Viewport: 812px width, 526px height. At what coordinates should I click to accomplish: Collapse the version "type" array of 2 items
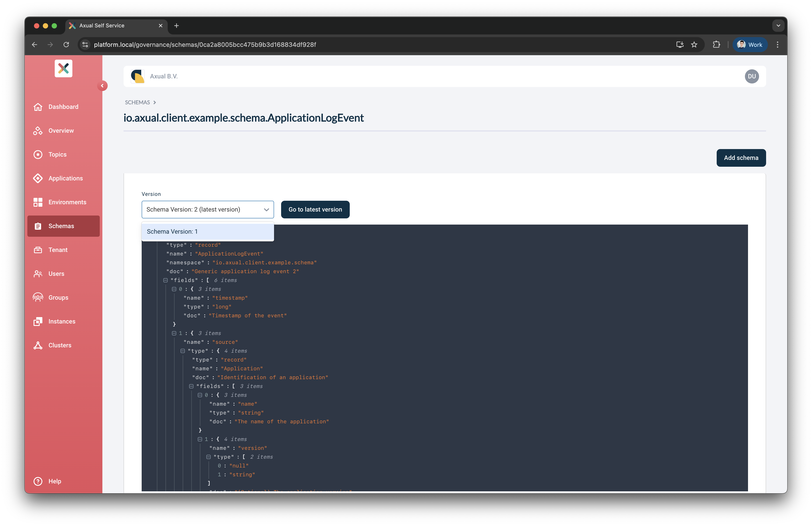[x=209, y=457]
